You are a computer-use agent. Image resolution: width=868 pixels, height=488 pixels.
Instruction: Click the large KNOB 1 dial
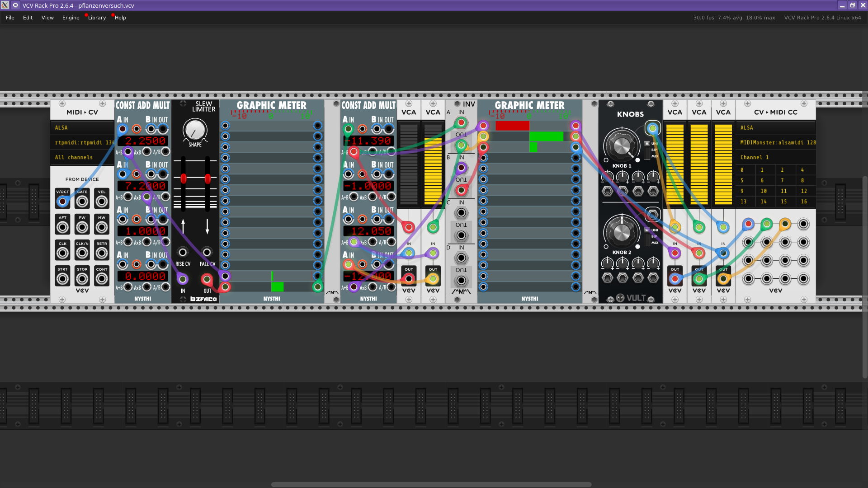[622, 145]
